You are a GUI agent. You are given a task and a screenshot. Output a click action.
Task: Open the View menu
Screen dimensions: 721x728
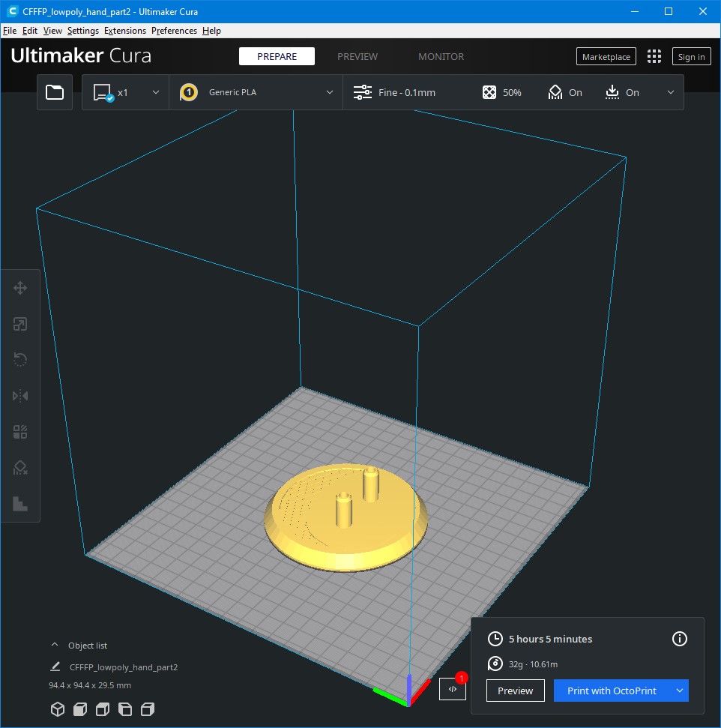pos(52,31)
